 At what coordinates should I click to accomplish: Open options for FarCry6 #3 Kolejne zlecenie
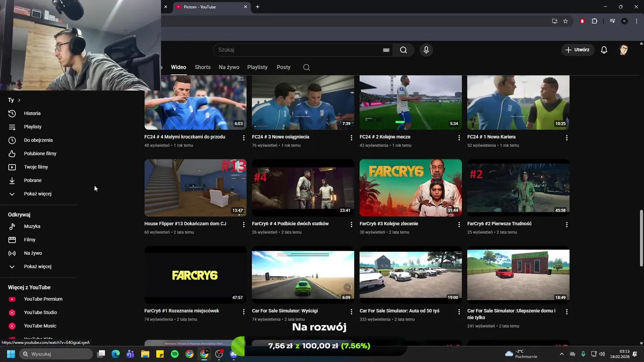[459, 225]
